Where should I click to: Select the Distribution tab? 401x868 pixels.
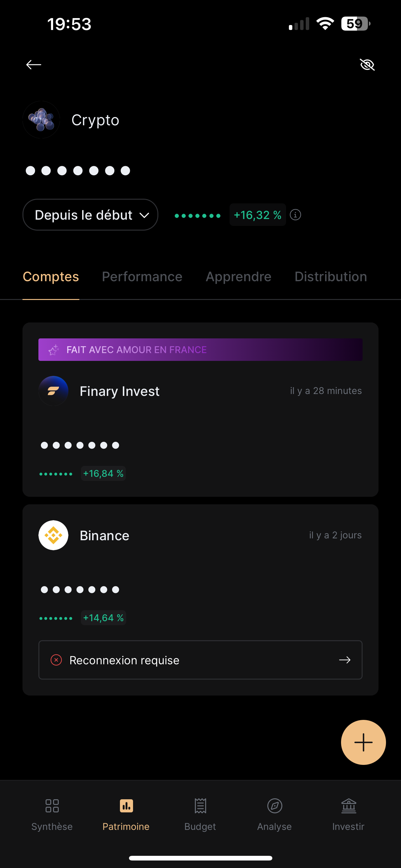(331, 277)
